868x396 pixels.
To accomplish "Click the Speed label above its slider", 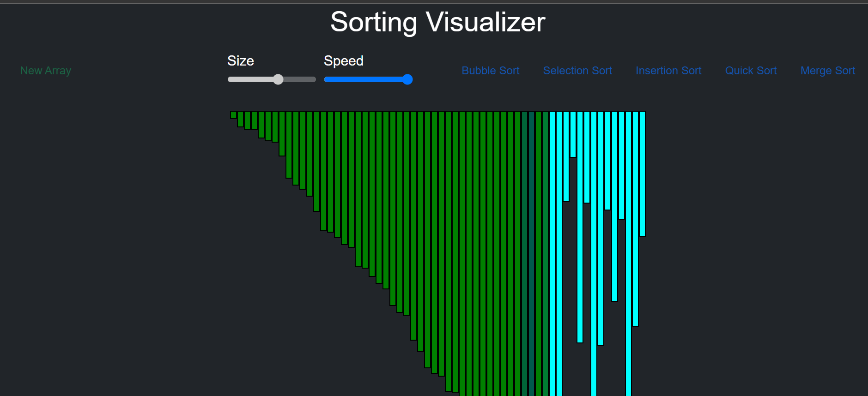I will 343,60.
